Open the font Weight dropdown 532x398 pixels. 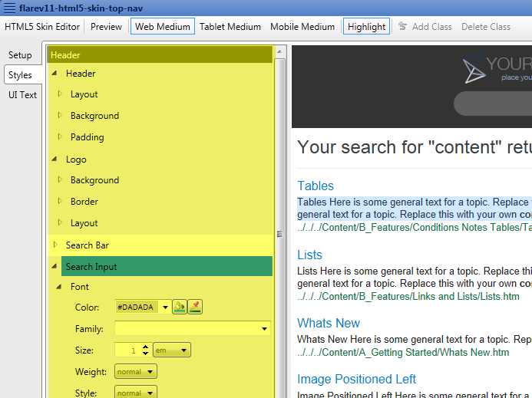pyautogui.click(x=135, y=372)
